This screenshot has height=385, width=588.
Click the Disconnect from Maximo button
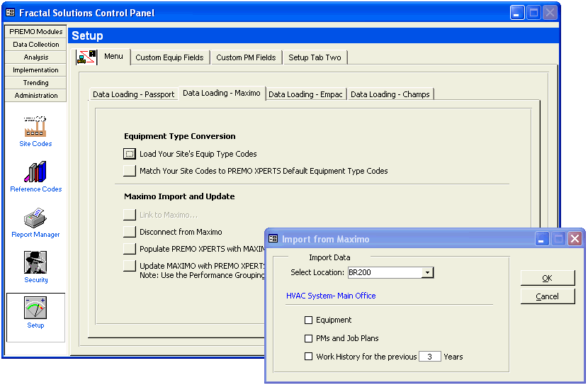pos(130,232)
